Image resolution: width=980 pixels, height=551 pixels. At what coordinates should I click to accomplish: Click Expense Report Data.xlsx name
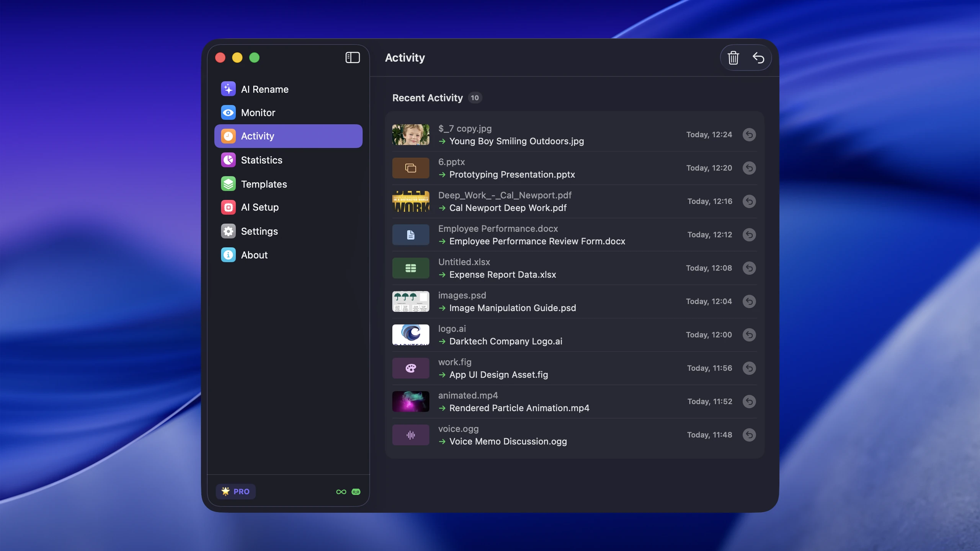click(x=502, y=274)
